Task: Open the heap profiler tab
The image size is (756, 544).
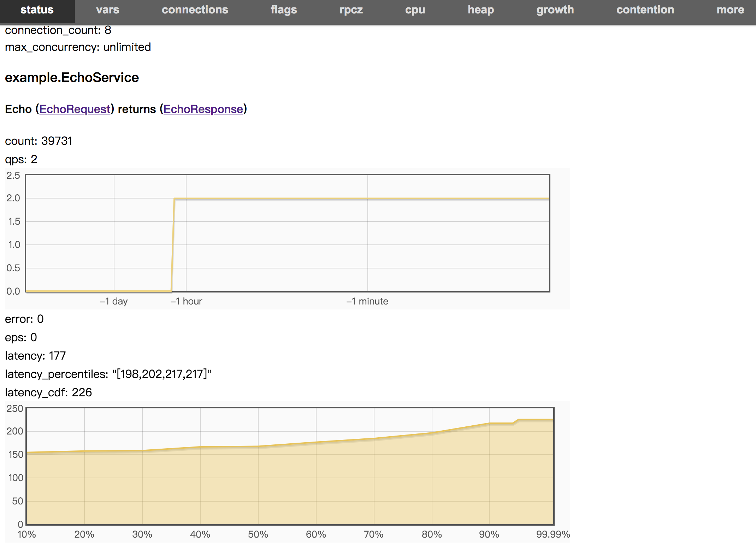Action: click(x=480, y=10)
